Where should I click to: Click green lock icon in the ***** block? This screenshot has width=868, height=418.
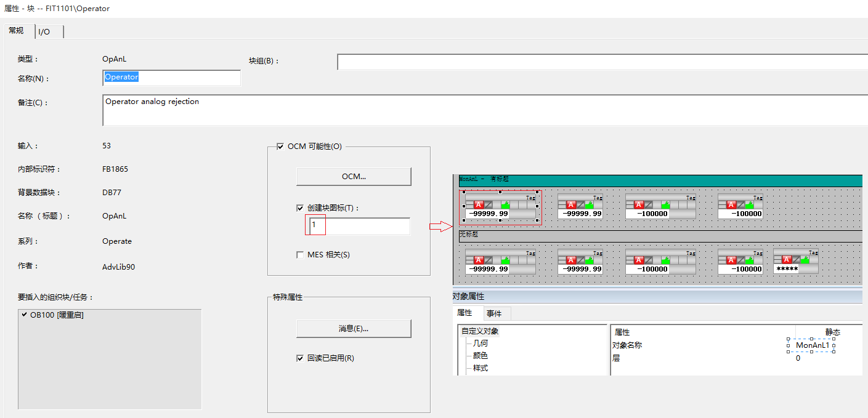[x=805, y=260]
